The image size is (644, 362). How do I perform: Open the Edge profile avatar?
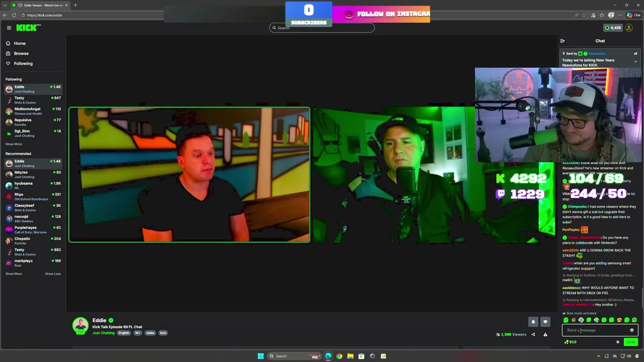(x=611, y=15)
